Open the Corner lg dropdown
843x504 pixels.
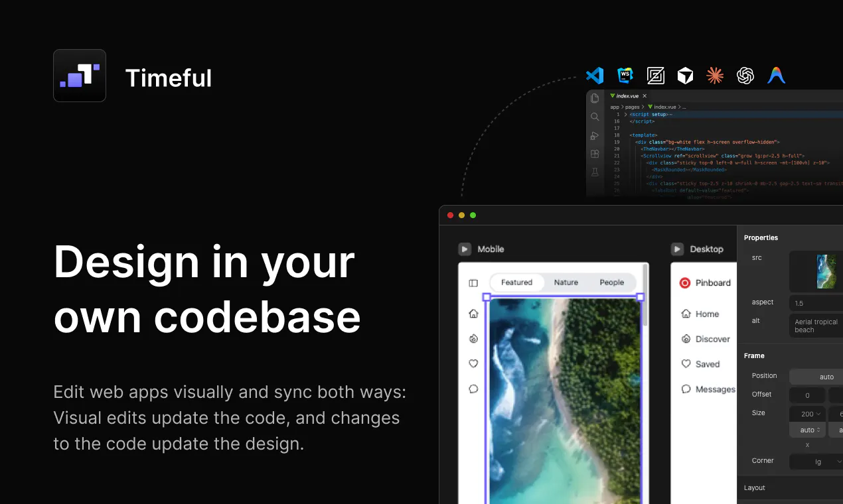tap(816, 462)
